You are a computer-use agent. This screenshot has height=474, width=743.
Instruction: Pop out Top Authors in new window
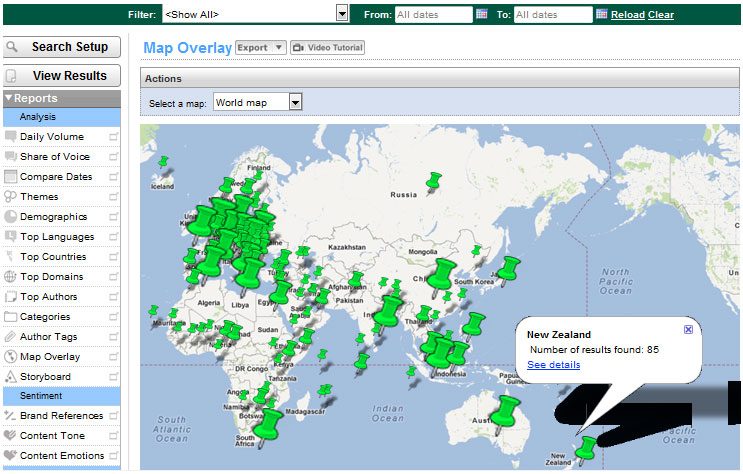pos(113,297)
